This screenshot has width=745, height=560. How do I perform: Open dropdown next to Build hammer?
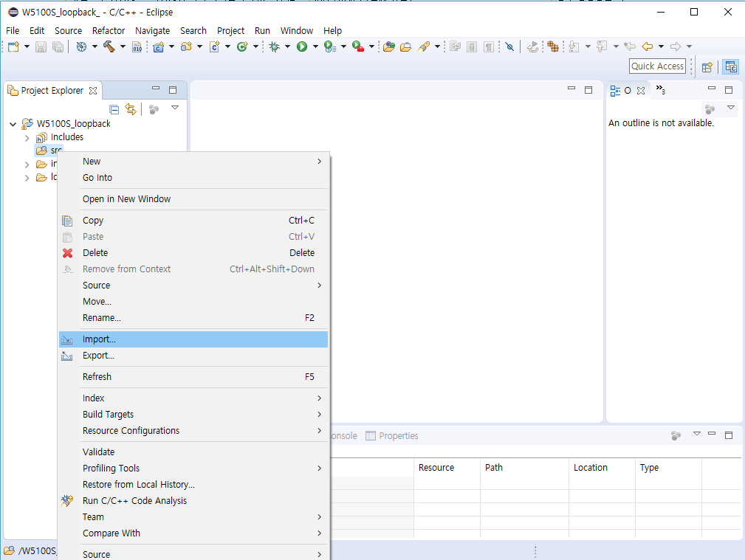click(123, 46)
